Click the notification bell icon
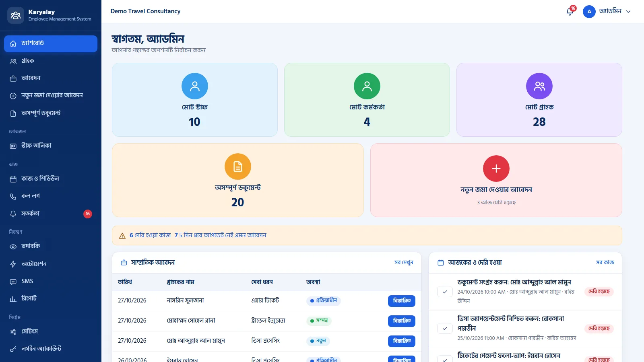This screenshot has height=362, width=644. click(570, 12)
